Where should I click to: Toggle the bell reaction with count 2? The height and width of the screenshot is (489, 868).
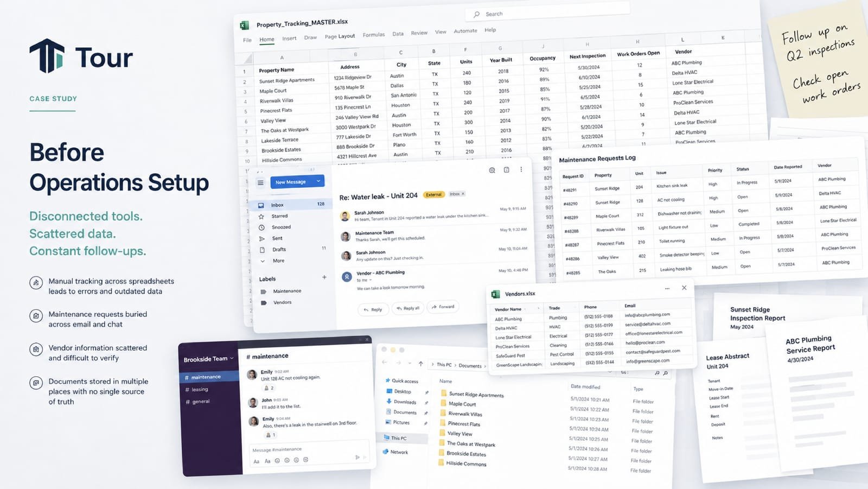tap(269, 388)
